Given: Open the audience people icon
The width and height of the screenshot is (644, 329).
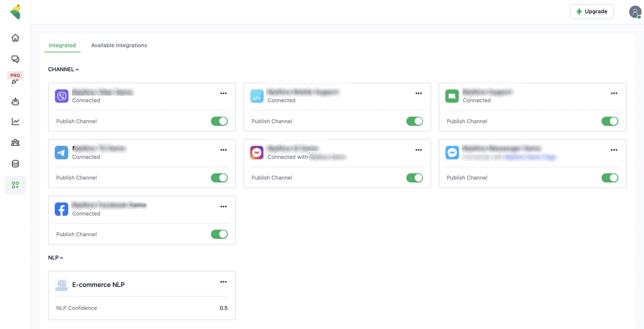Looking at the screenshot, I should coord(15,143).
